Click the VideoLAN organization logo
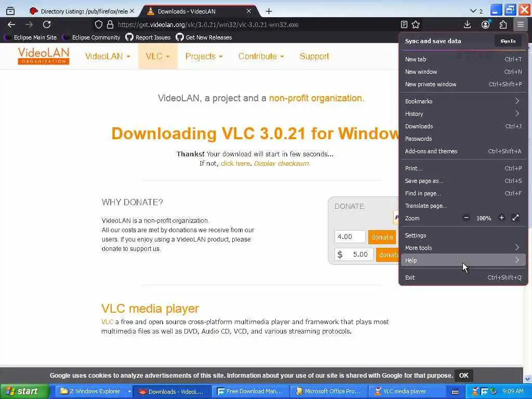Image resolution: width=532 pixels, height=399 pixels. coord(44,56)
